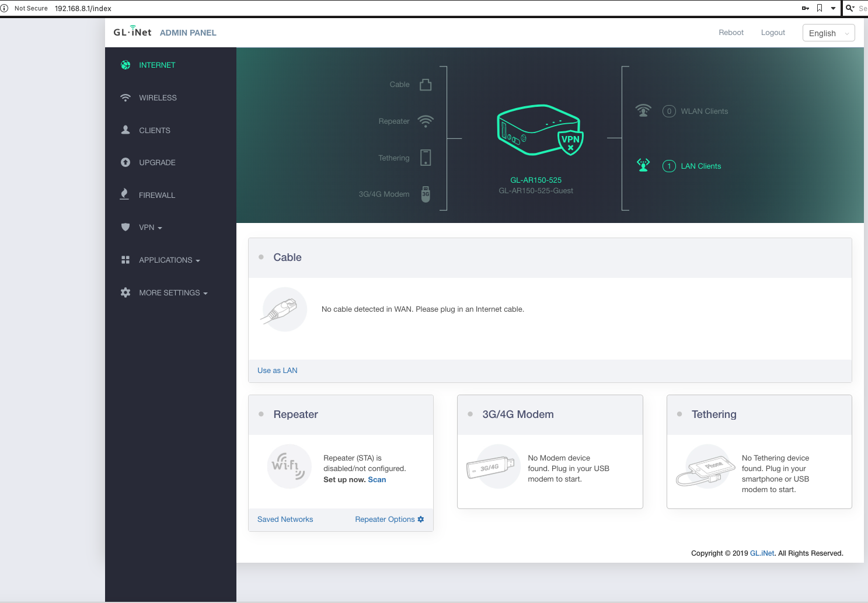This screenshot has width=868, height=603.
Task: Click the Scan link in Repeater
Action: pos(377,480)
